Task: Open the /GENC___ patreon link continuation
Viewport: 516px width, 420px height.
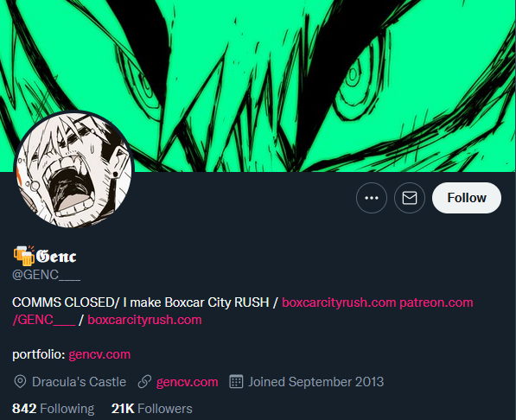Action: point(44,320)
